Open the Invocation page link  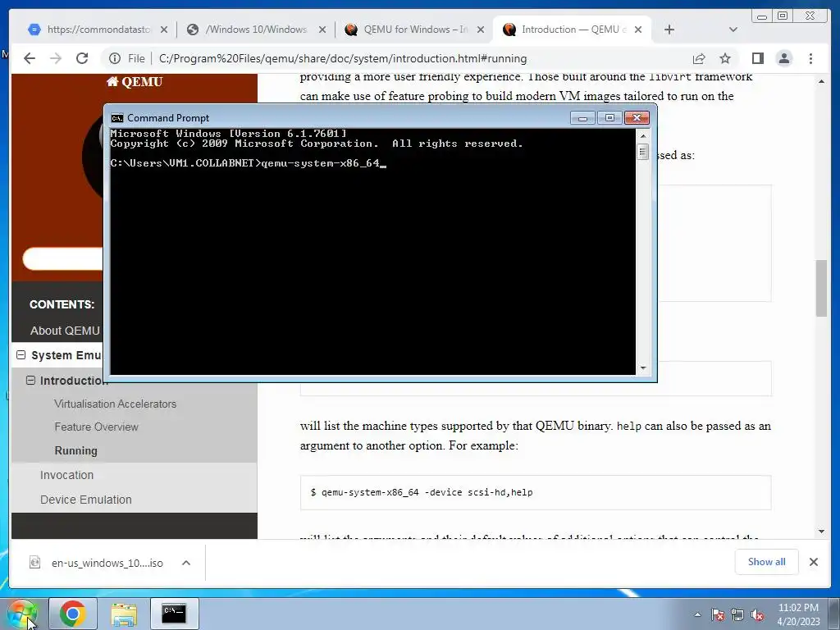tap(67, 475)
